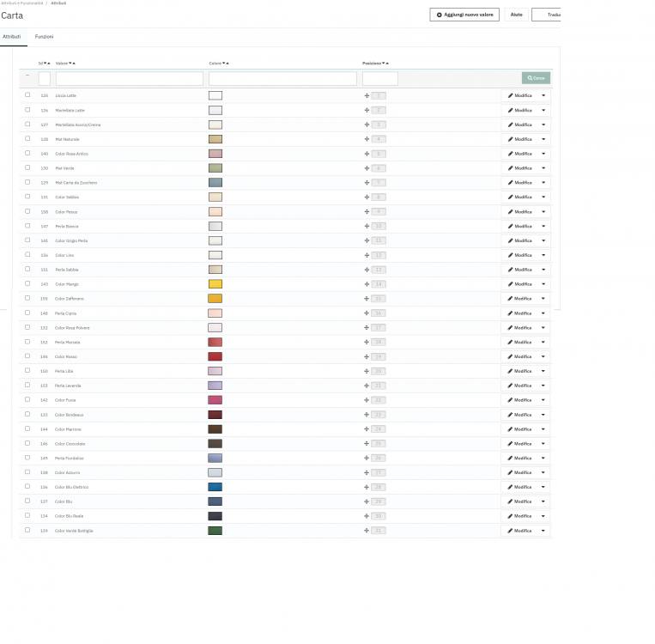Select move handle on Perla Lavanda row
655x644 pixels.
[367, 386]
